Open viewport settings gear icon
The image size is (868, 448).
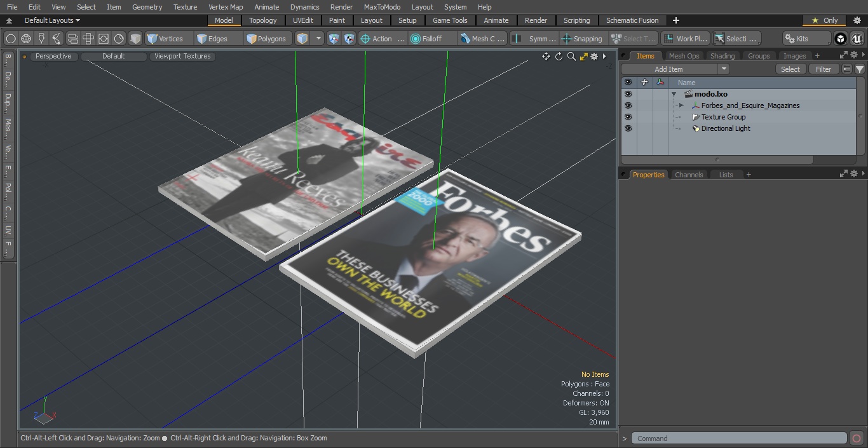(594, 57)
